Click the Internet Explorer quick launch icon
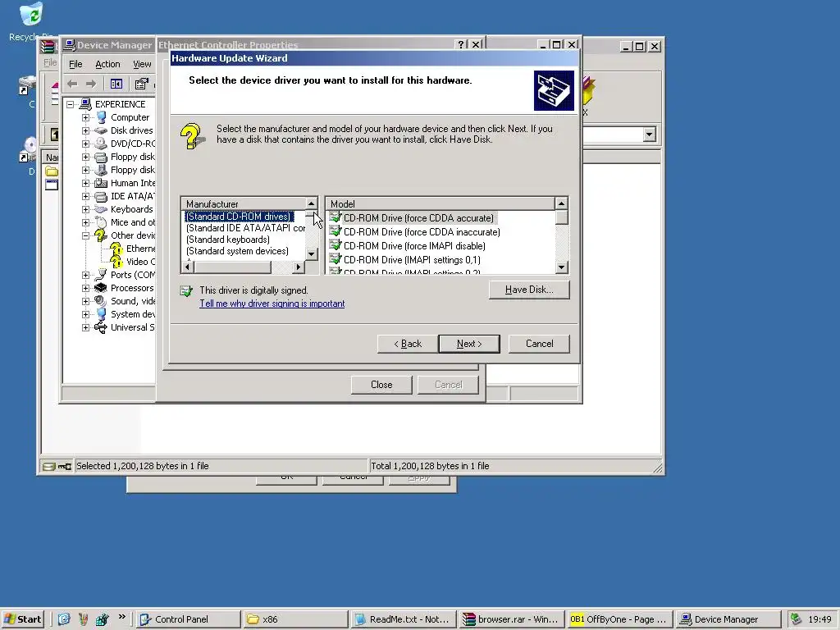 click(x=64, y=619)
